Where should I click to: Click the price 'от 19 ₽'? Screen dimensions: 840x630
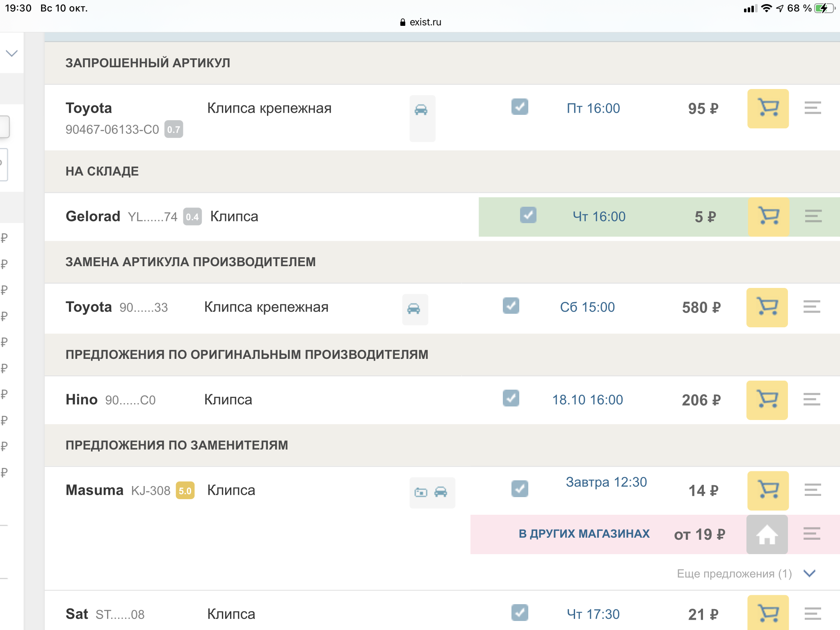pyautogui.click(x=700, y=535)
